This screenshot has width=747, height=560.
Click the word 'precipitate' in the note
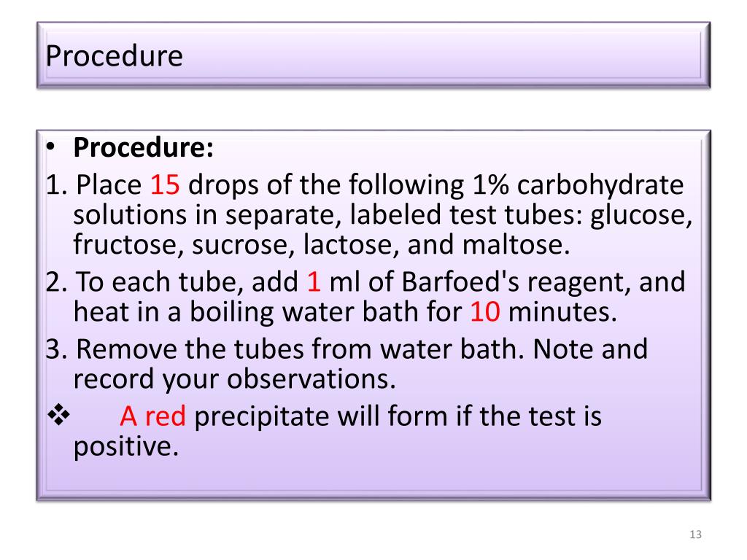262,416
